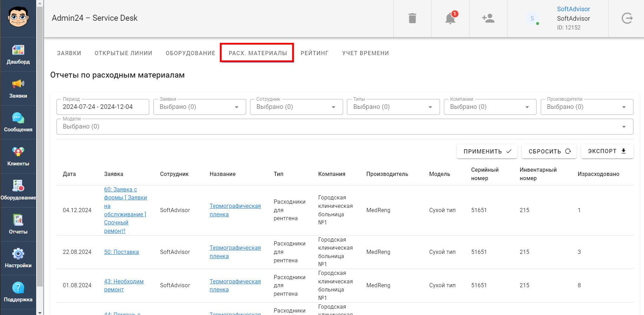644x315 pixels.
Task: Click the date 22.08.2024 cell
Action: pyautogui.click(x=77, y=252)
